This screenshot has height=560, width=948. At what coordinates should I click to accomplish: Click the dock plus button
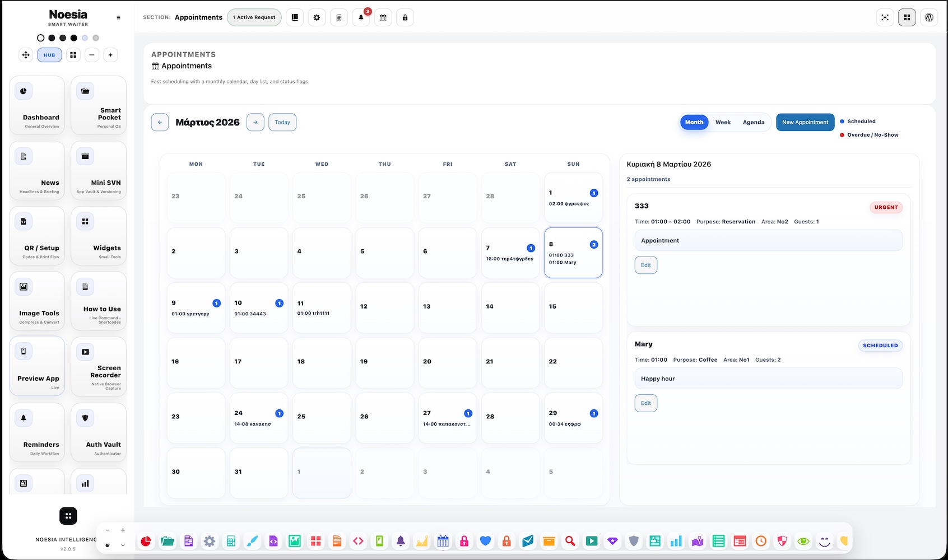coord(123,530)
